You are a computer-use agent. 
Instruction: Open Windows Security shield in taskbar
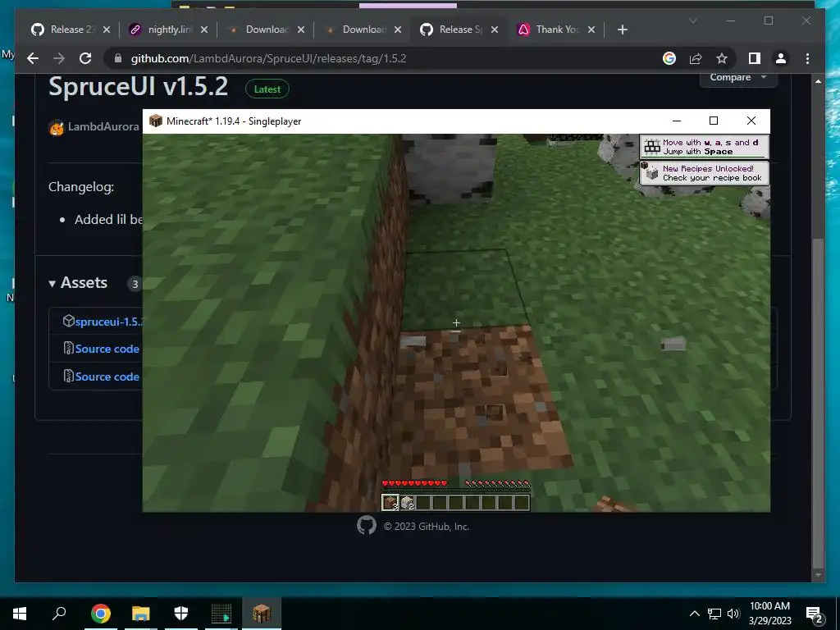point(181,614)
